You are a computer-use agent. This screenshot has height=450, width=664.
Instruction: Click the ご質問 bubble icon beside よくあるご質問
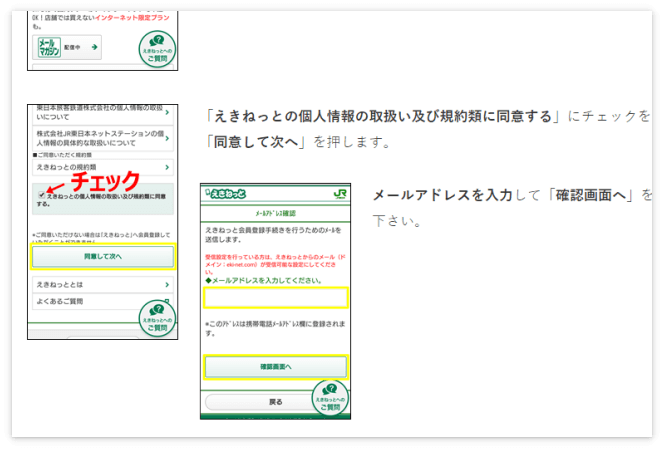pos(157,318)
